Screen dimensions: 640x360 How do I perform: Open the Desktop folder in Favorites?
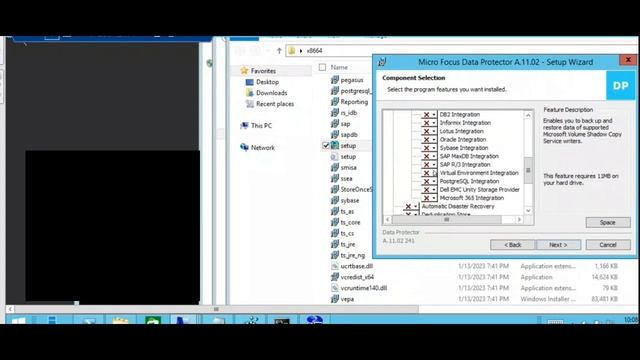[x=267, y=82]
